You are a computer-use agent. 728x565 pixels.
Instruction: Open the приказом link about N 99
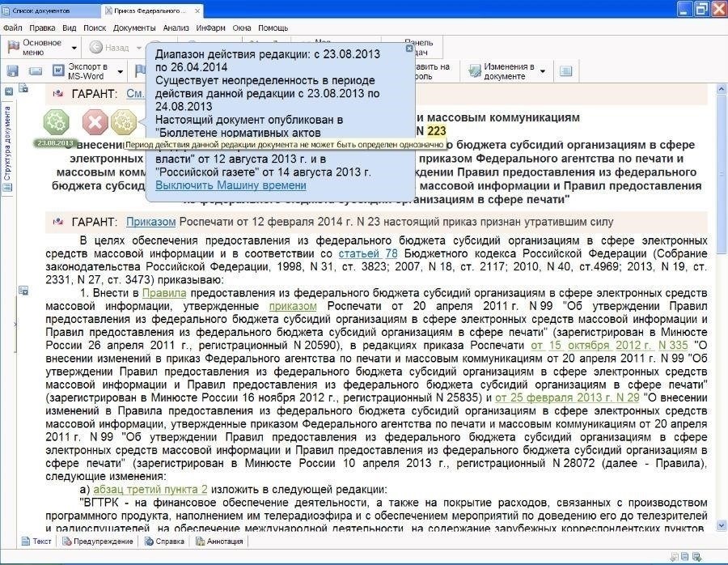(293, 306)
